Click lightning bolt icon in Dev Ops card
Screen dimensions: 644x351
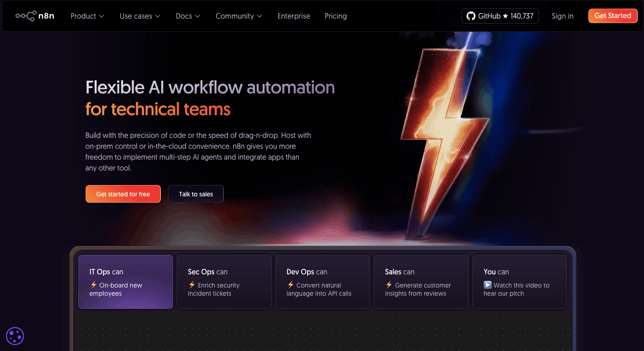[x=291, y=285]
